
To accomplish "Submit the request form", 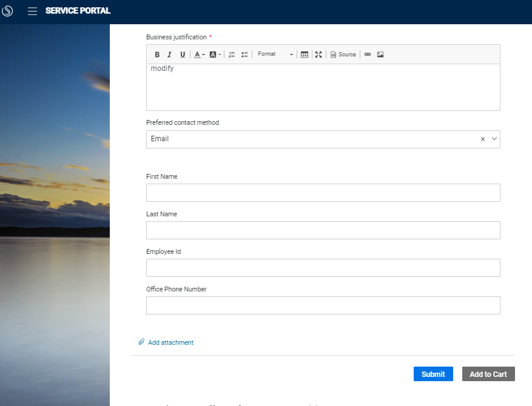I will tap(433, 373).
